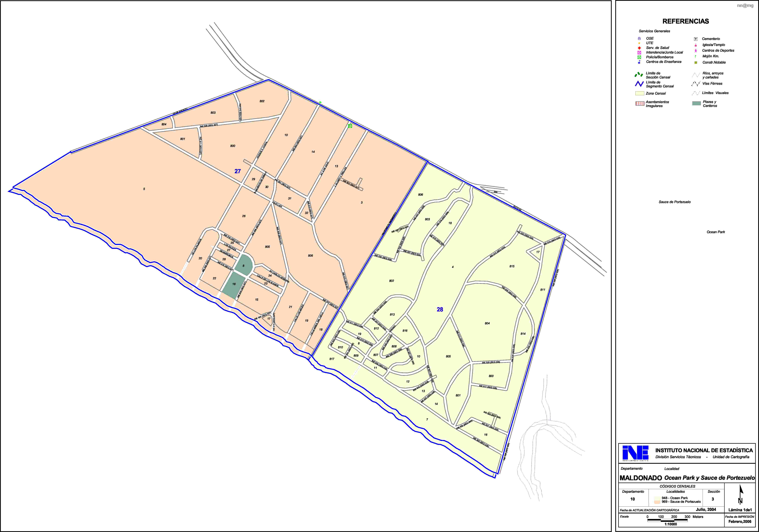Click the Centros de Deportes symbol
This screenshot has width=759, height=532.
(696, 51)
